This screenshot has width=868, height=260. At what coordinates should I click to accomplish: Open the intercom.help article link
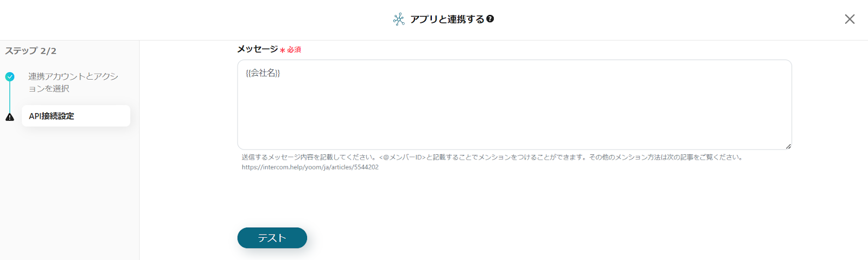(310, 167)
